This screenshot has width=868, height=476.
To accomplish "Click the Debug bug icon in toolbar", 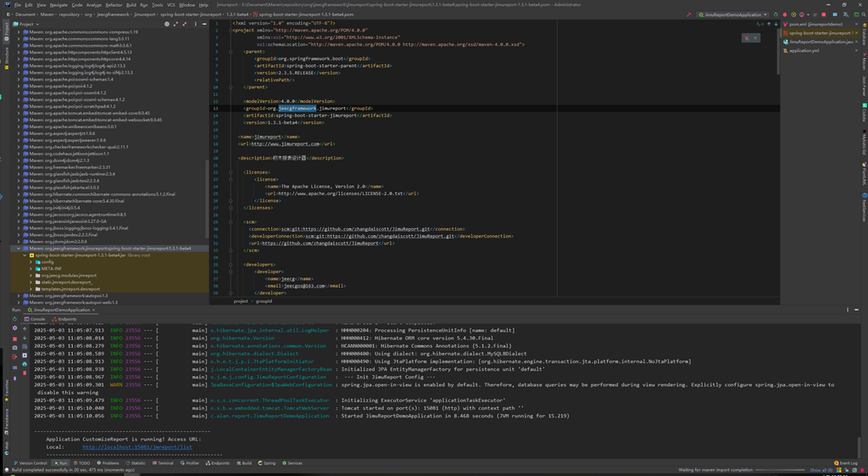I will point(785,14).
